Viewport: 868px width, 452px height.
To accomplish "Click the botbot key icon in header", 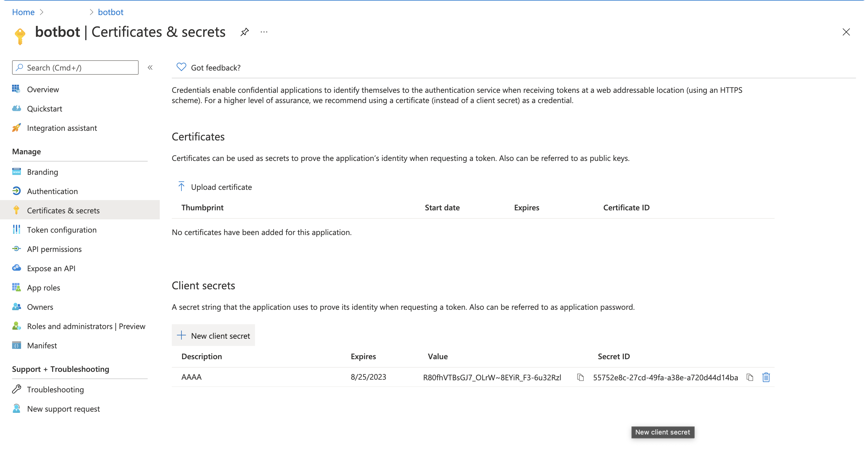I will (x=20, y=36).
